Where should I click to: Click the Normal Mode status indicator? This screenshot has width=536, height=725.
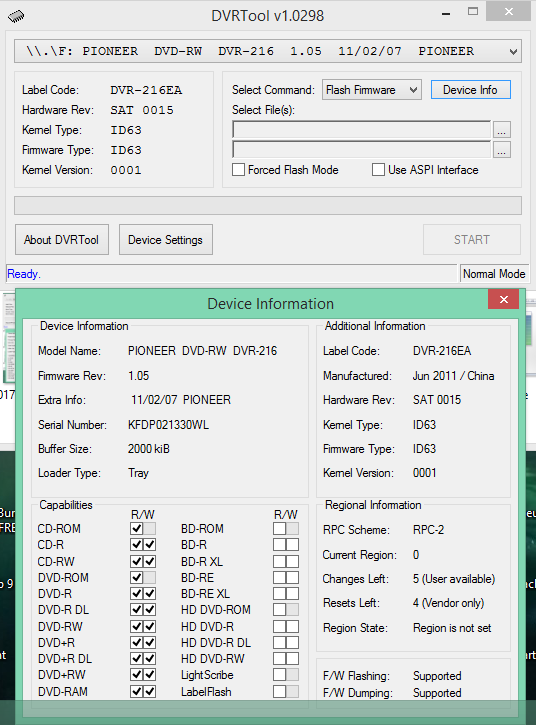pos(494,274)
